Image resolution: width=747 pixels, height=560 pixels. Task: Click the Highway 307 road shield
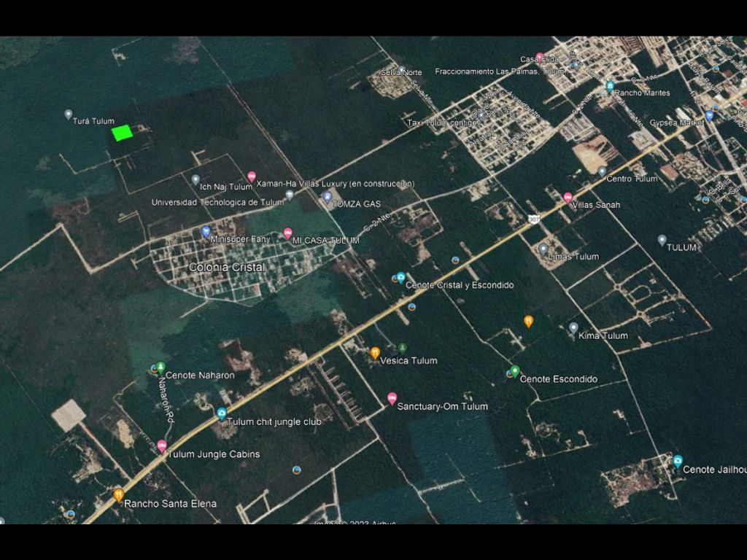tap(533, 219)
